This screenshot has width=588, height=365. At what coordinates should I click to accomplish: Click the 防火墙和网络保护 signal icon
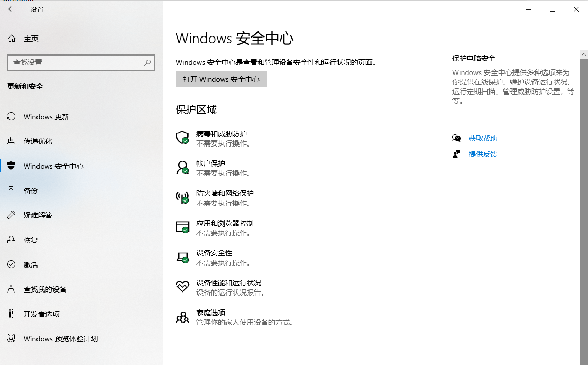[182, 197]
